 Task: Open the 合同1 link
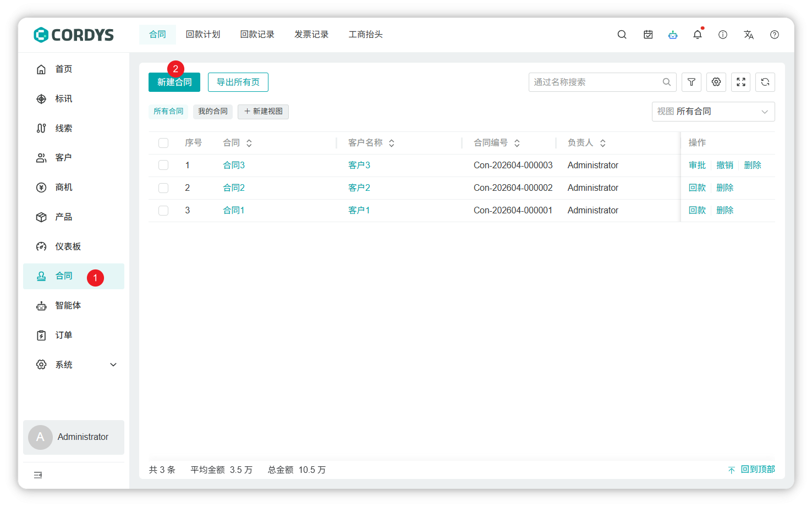point(234,211)
